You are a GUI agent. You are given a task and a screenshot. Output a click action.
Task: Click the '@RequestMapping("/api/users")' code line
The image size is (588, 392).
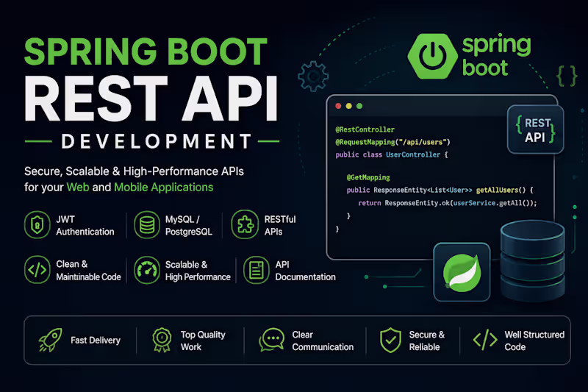[392, 142]
